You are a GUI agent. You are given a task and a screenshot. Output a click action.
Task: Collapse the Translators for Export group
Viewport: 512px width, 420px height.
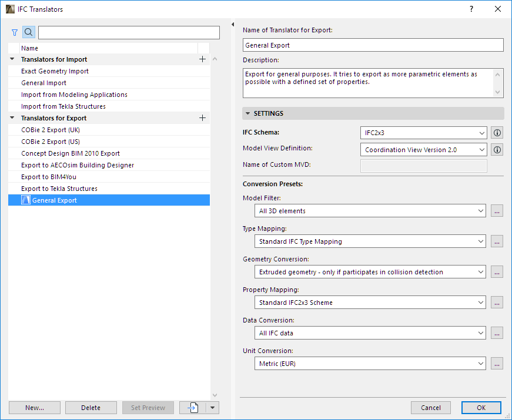(x=13, y=118)
